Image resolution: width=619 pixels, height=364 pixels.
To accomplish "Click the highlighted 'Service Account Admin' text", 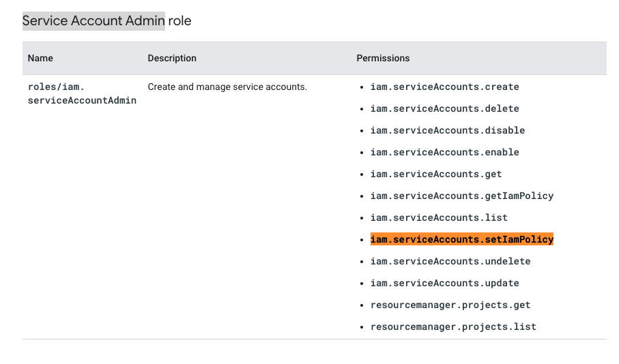I will [x=93, y=21].
